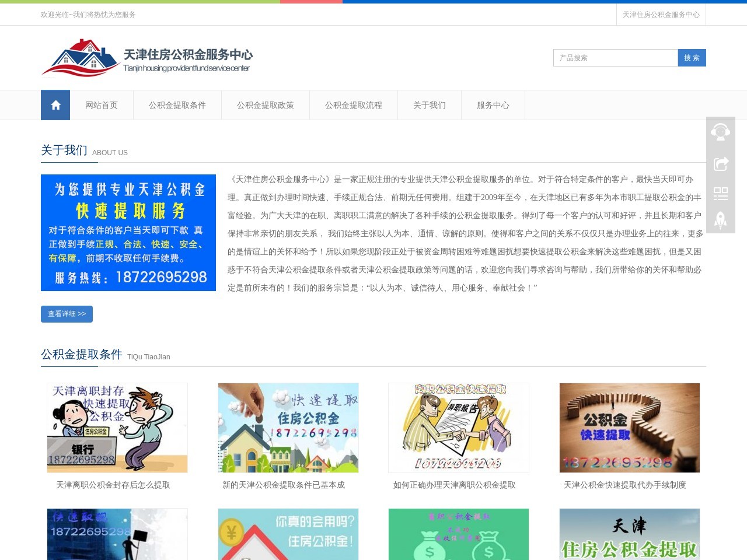Open the article list icon in the sidebar
Screen dimensions: 747x560
pyautogui.click(x=720, y=194)
